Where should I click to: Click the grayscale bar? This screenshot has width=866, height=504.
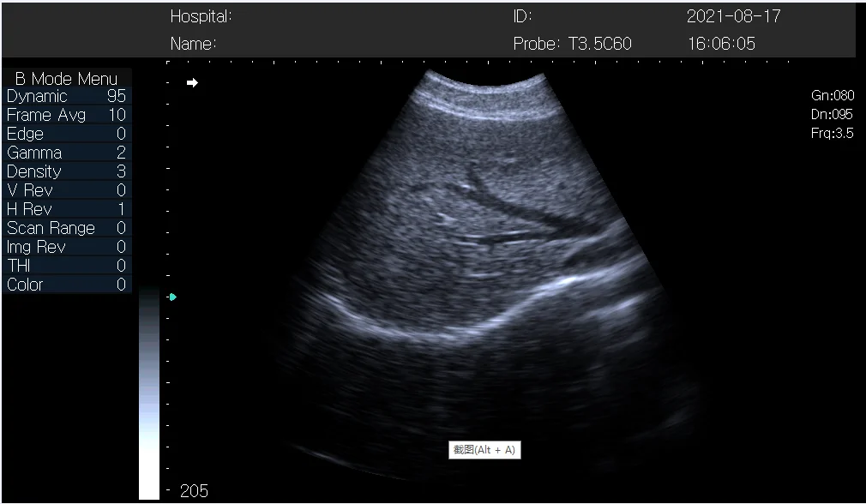click(x=149, y=393)
